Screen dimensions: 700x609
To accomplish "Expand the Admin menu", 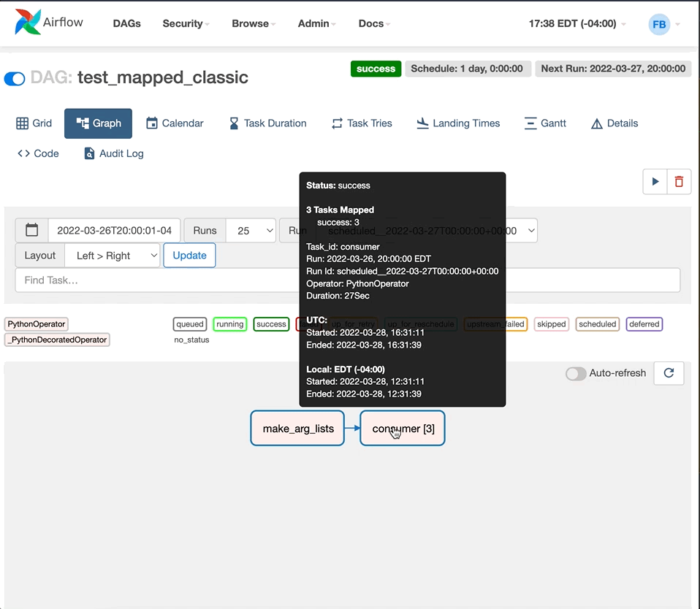I will pyautogui.click(x=316, y=23).
